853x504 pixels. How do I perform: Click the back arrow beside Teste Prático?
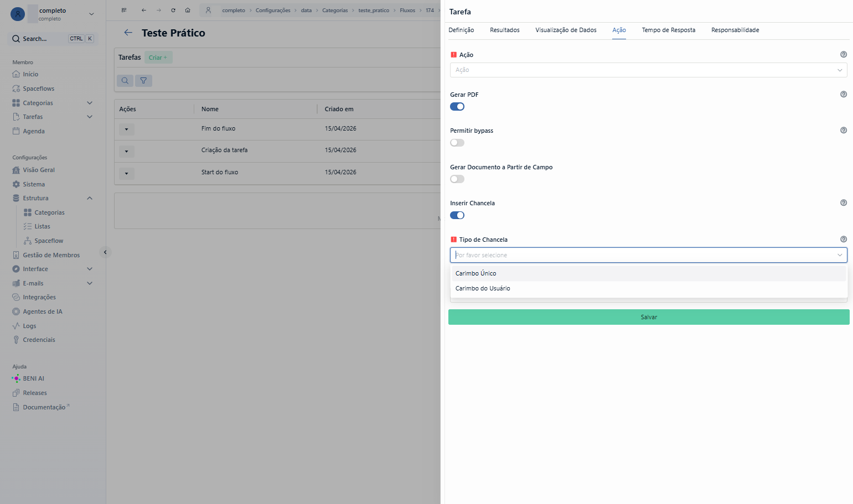click(128, 33)
